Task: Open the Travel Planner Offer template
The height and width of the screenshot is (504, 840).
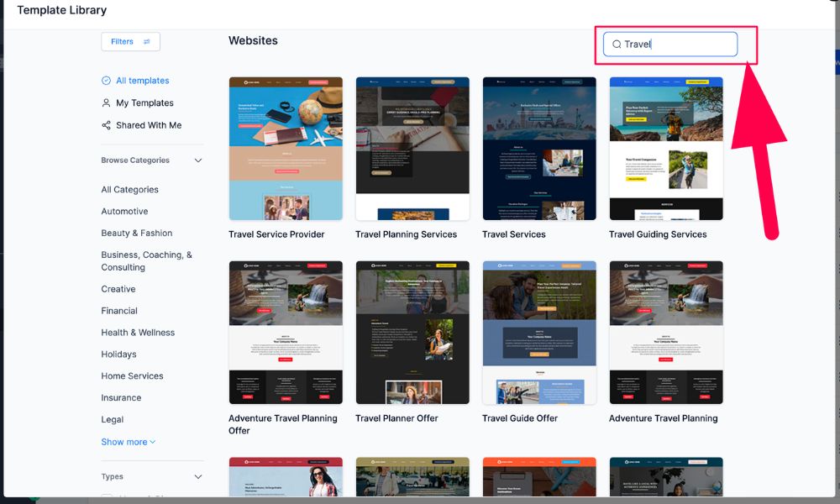Action: coord(412,333)
